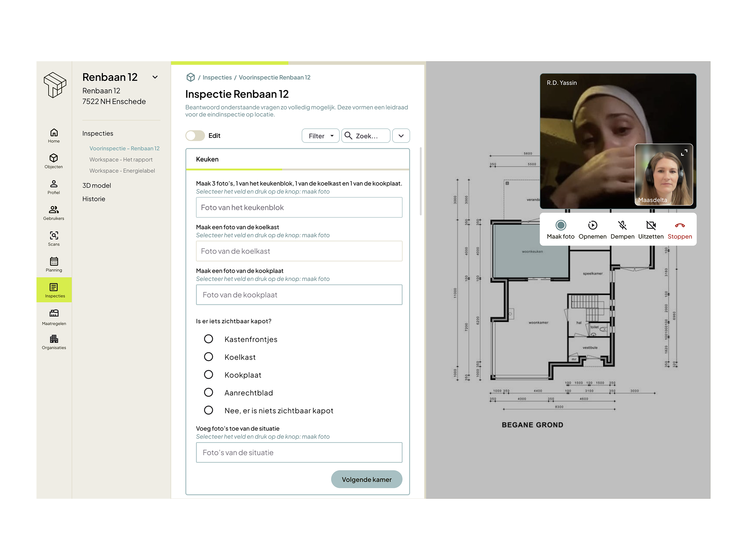Select the Foto van het keukenblok field
This screenshot has width=747, height=560.
[299, 207]
